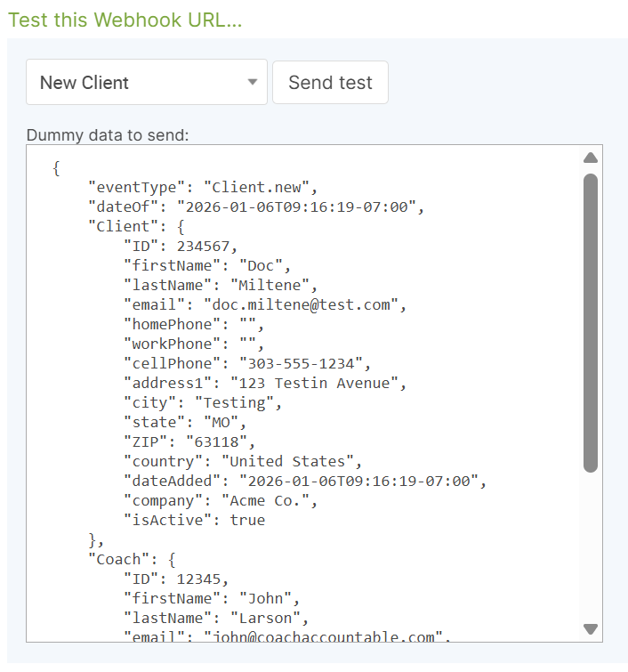The width and height of the screenshot is (628, 672).
Task: Click the "city": "Testing" line
Action: tap(203, 403)
